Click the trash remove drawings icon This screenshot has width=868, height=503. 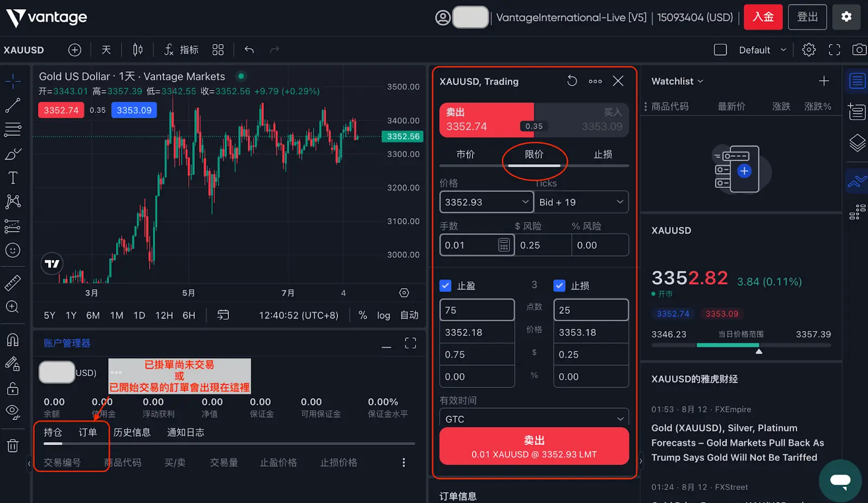coord(12,446)
